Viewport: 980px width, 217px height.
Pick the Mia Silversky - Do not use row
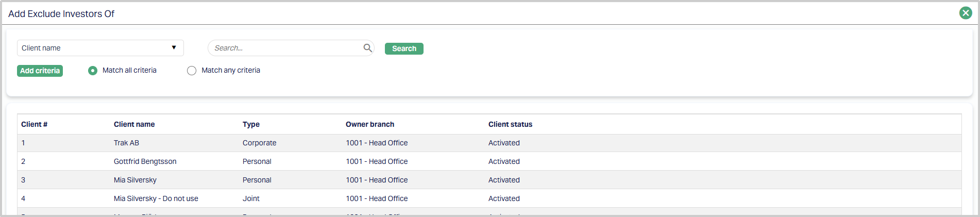click(x=156, y=198)
